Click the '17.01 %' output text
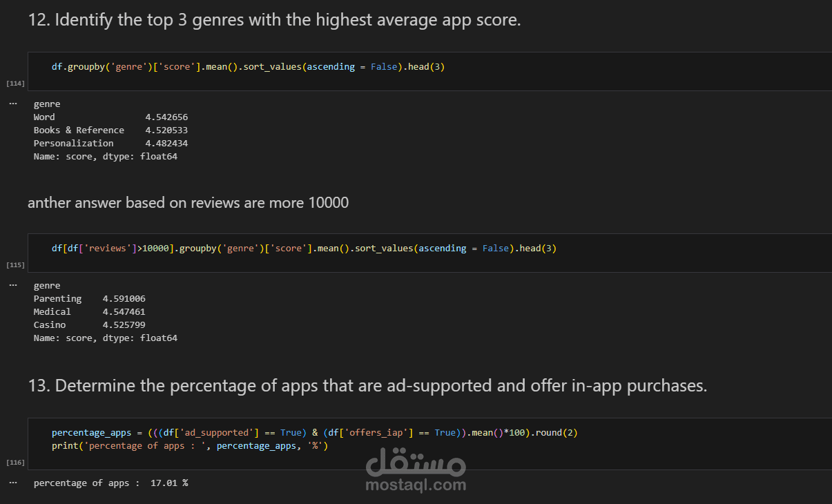The image size is (832, 504). coord(169,483)
